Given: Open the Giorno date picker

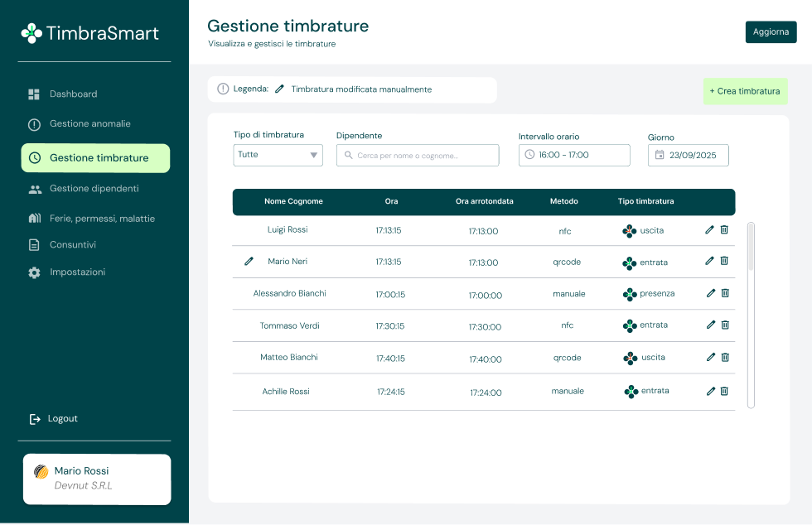Looking at the screenshot, I should click(x=689, y=155).
